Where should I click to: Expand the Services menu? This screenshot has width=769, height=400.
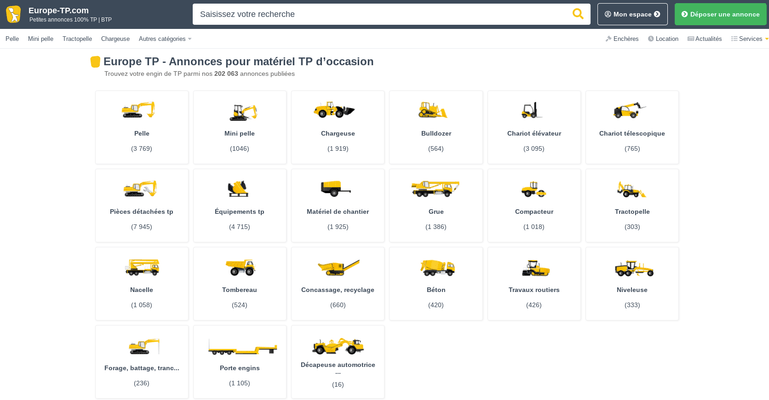click(749, 39)
